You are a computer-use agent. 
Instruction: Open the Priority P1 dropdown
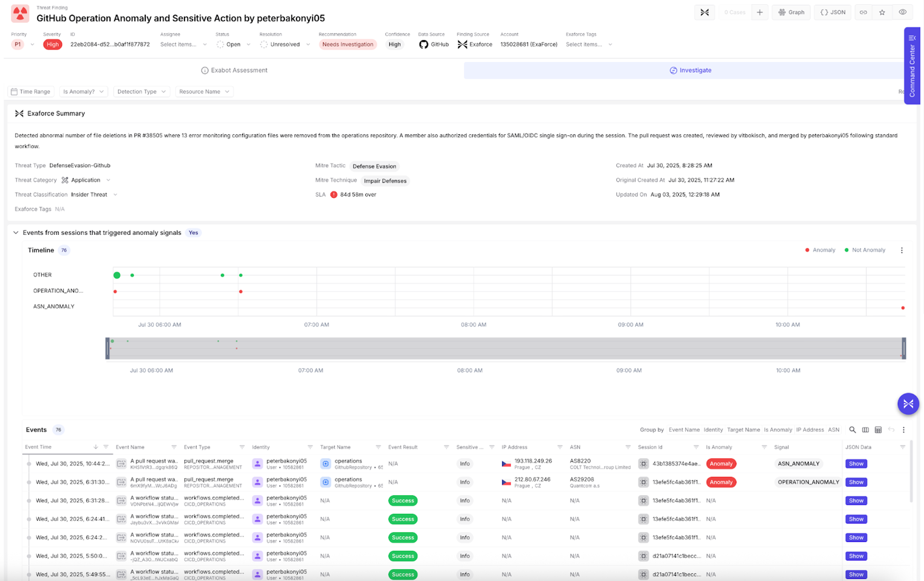point(23,44)
